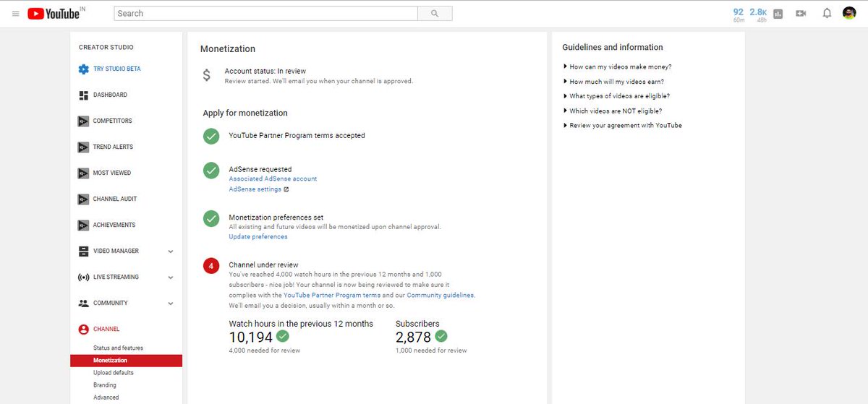Open Advanced channel settings
This screenshot has width=868, height=404.
[x=106, y=397]
